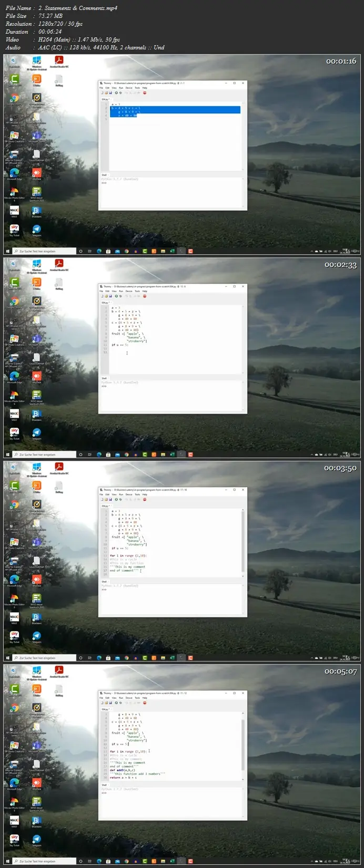This screenshot has width=364, height=868.
Task: Click the Google Chrome desktop icon in 00:01:16 frame
Action: click(14, 99)
